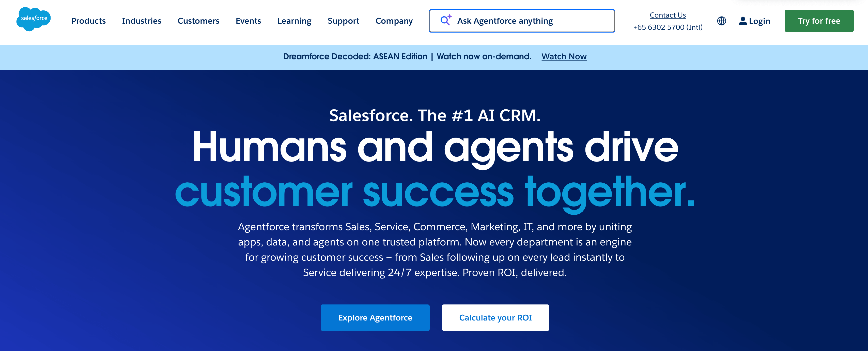Select the Support navigation item

(x=343, y=21)
